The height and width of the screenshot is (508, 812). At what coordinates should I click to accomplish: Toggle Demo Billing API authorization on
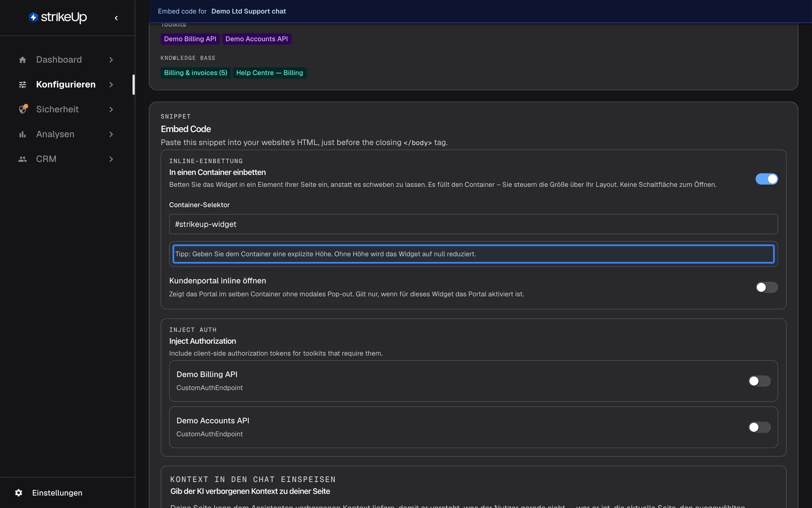[x=759, y=381]
